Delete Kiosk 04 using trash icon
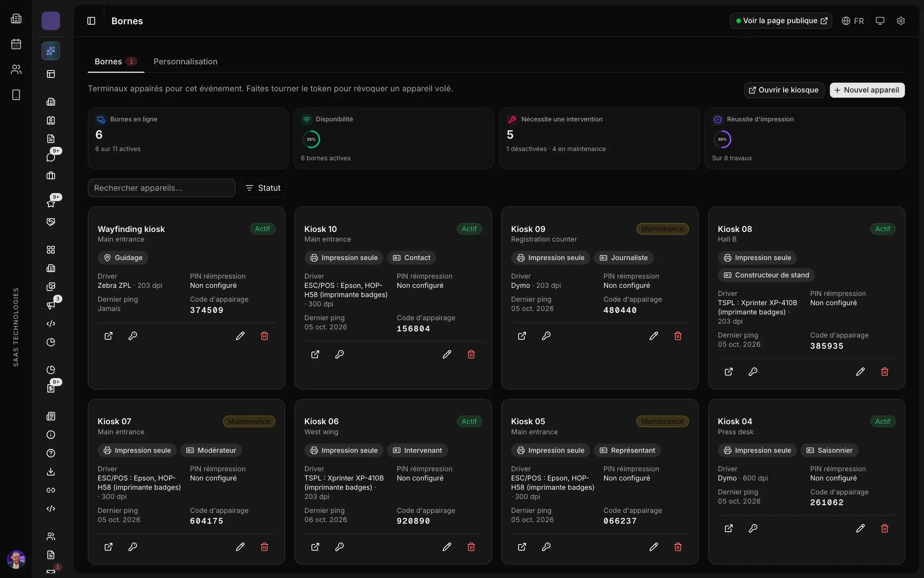924x578 pixels. [884, 528]
